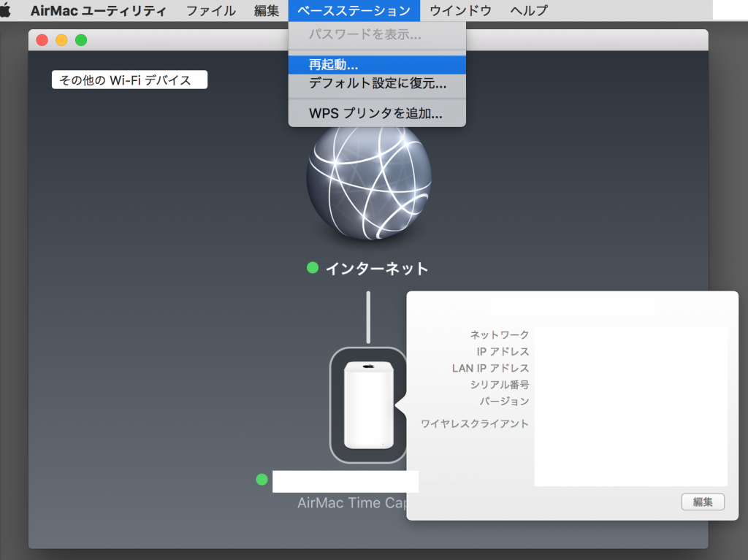Image resolution: width=748 pixels, height=560 pixels.
Task: Click the バージョン label
Action: [504, 401]
